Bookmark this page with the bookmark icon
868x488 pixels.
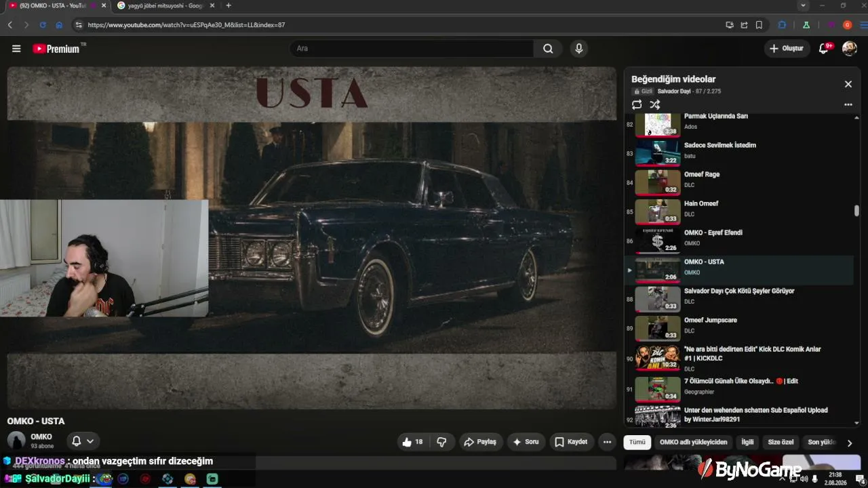coord(759,25)
